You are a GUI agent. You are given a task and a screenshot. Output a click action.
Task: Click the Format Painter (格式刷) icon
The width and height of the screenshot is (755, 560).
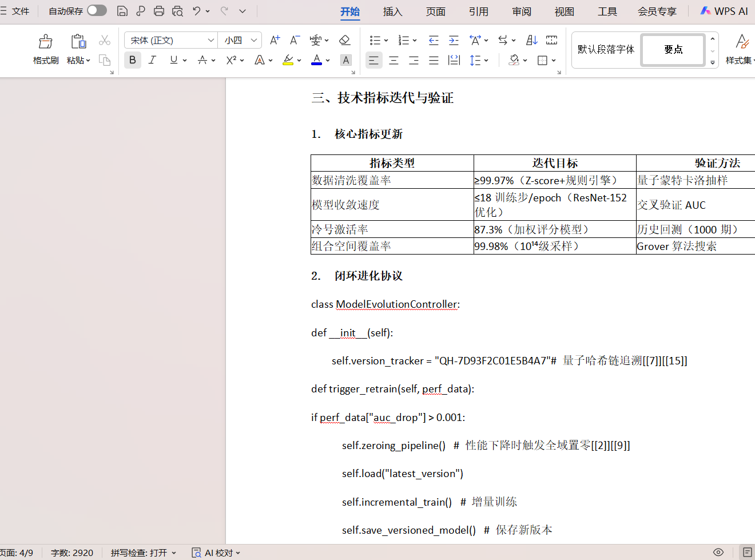46,41
